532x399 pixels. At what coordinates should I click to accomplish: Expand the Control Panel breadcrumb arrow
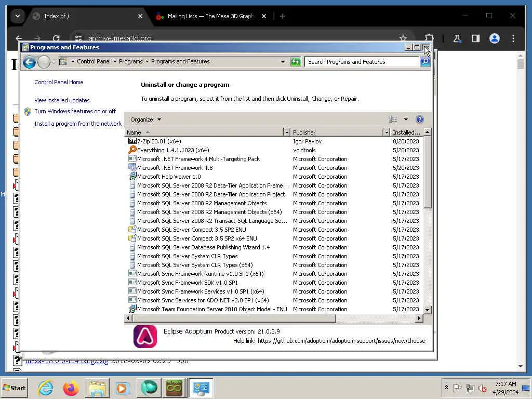pyautogui.click(x=115, y=61)
